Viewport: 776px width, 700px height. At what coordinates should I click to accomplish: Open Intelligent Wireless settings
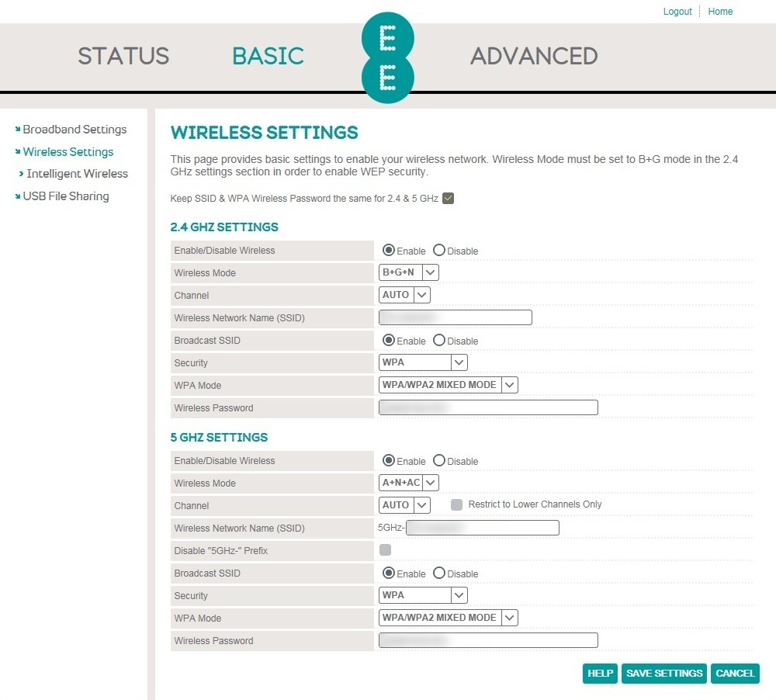click(x=77, y=173)
